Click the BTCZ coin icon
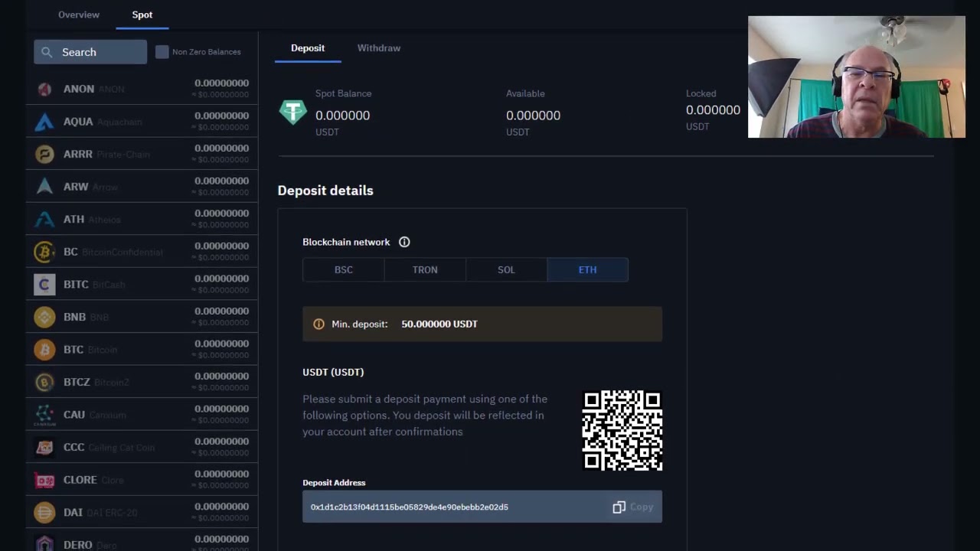Screen dimensions: 980x551 pyautogui.click(x=44, y=382)
